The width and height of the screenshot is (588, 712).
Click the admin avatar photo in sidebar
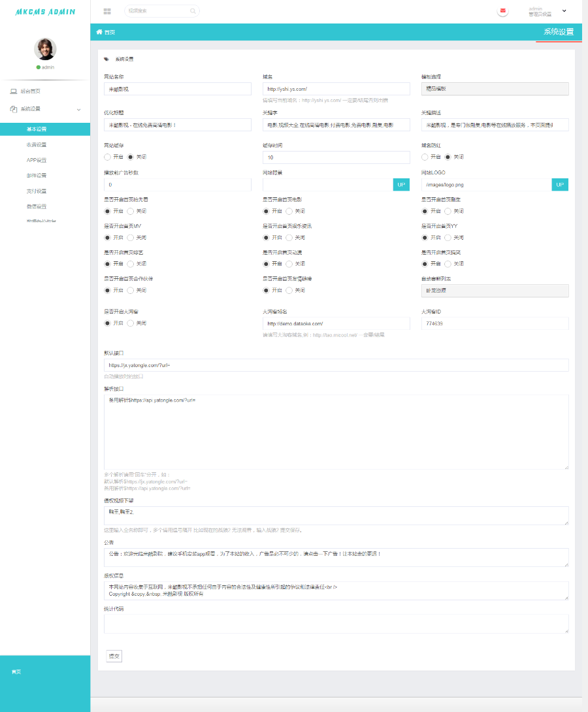(45, 49)
